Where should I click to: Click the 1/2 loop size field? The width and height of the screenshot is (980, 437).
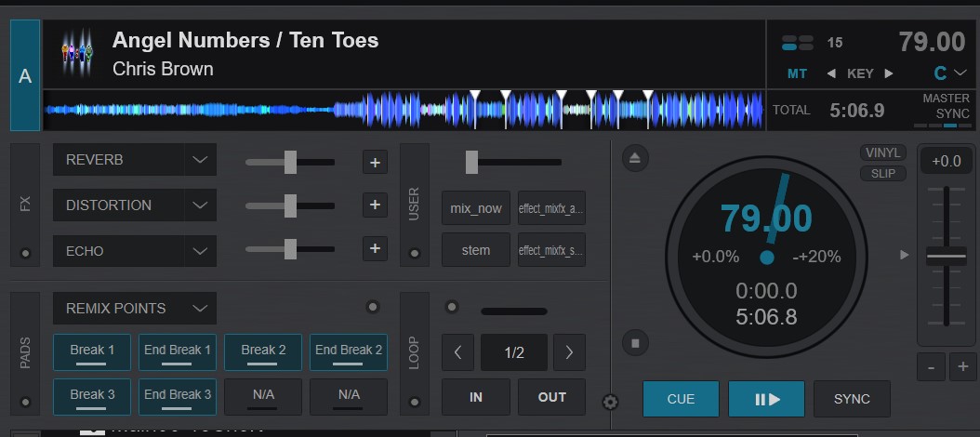(x=514, y=352)
